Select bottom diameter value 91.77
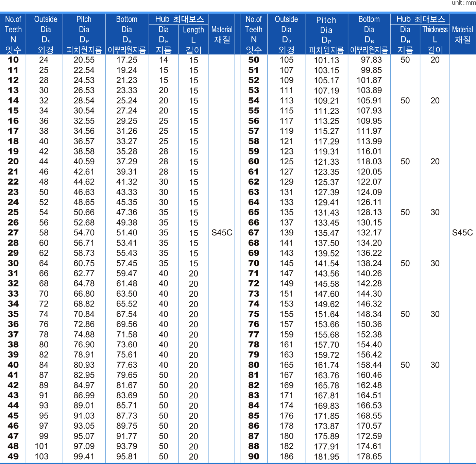This screenshot has width=476, height=464. click(127, 436)
